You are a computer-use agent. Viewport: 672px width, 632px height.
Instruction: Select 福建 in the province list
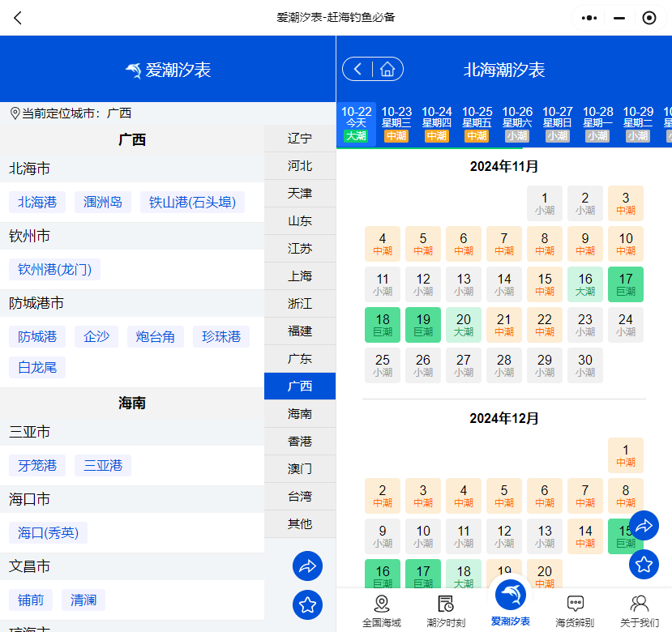click(x=300, y=331)
